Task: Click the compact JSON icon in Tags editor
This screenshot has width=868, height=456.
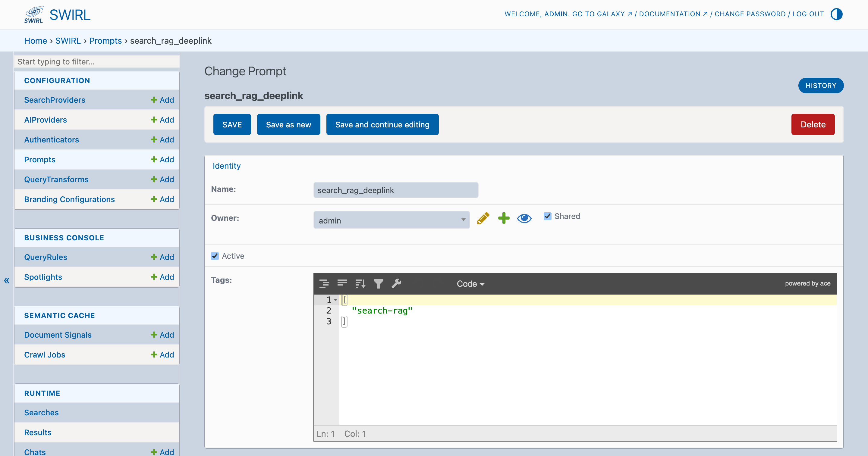Action: tap(342, 283)
